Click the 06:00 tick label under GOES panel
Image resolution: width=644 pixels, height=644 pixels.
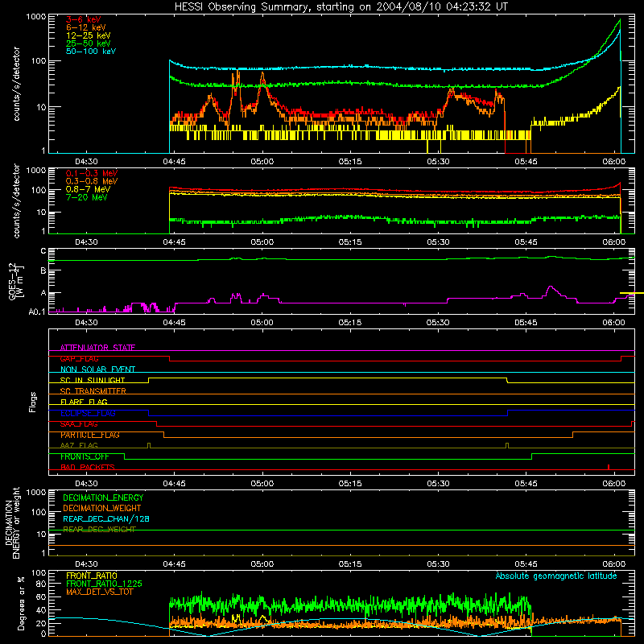pyautogui.click(x=613, y=323)
